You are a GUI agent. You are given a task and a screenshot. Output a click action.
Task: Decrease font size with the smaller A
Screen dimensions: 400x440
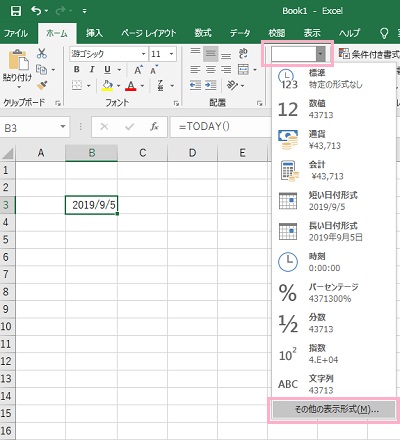point(154,70)
